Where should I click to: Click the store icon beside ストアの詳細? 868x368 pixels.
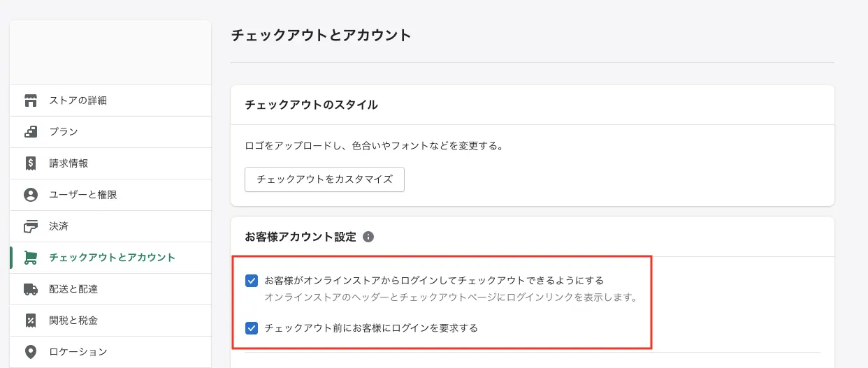click(x=30, y=101)
